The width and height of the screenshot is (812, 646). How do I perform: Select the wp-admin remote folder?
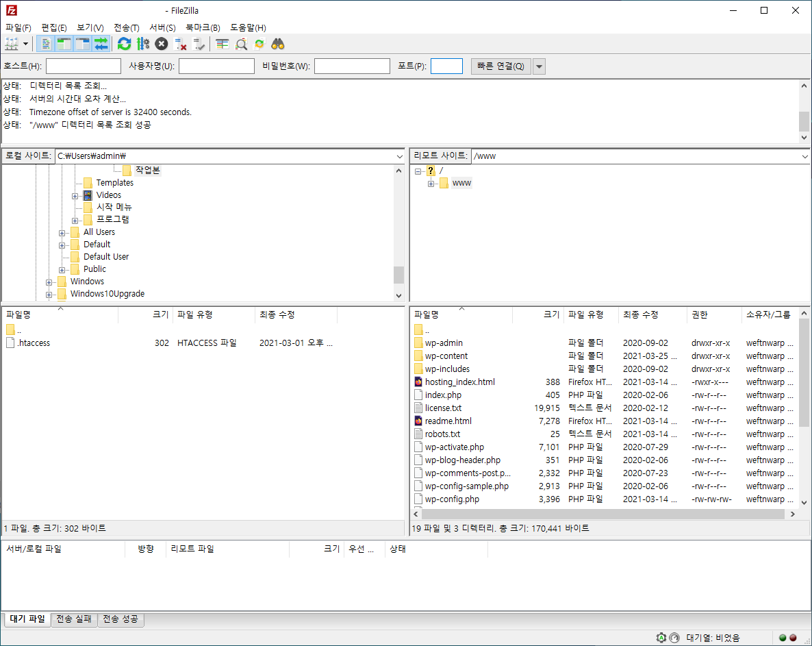tap(444, 343)
